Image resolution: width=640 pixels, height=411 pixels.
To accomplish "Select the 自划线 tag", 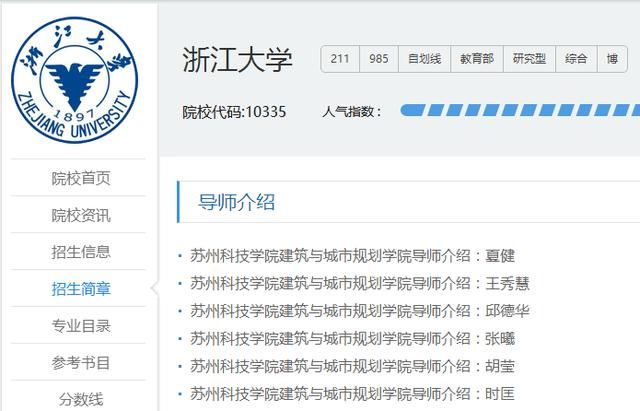I will pyautogui.click(x=424, y=59).
